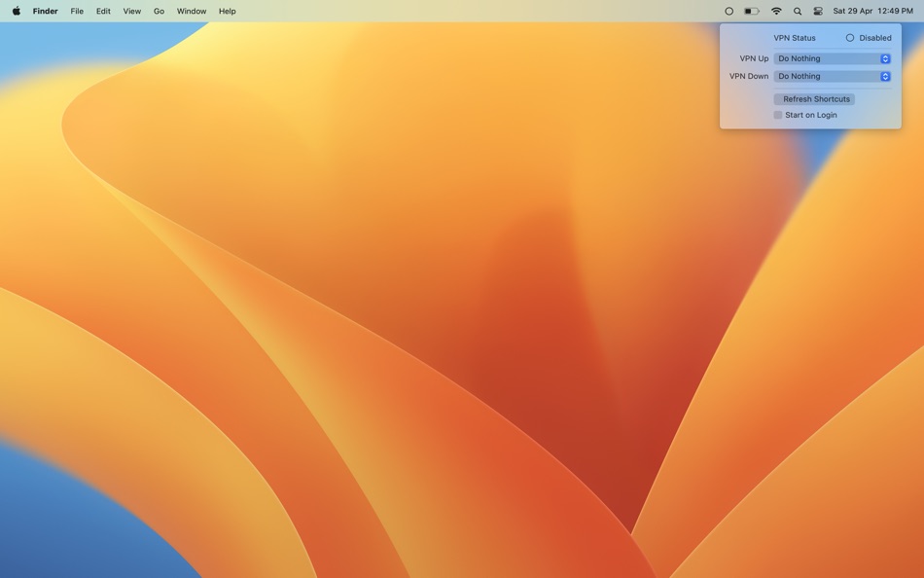Screen dimensions: 924x578
Task: Click the VPN Down label
Action: [749, 76]
